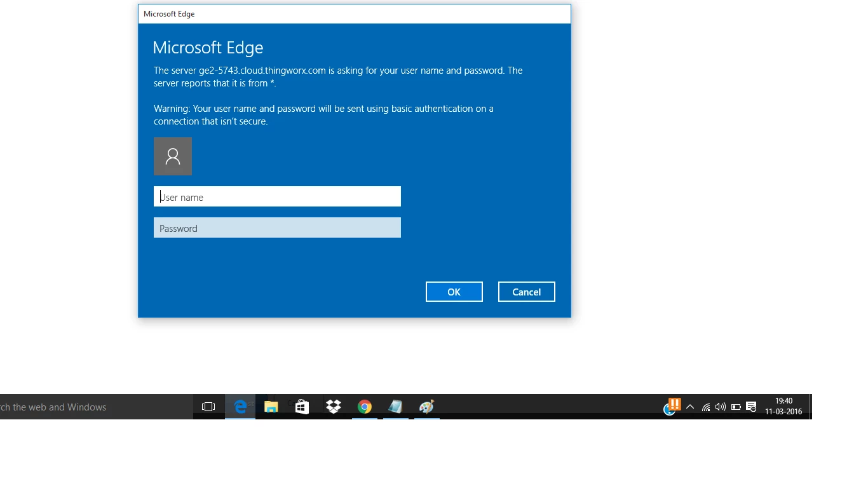868x488 pixels.
Task: Open the Wi-Fi network tray icon
Action: (706, 407)
